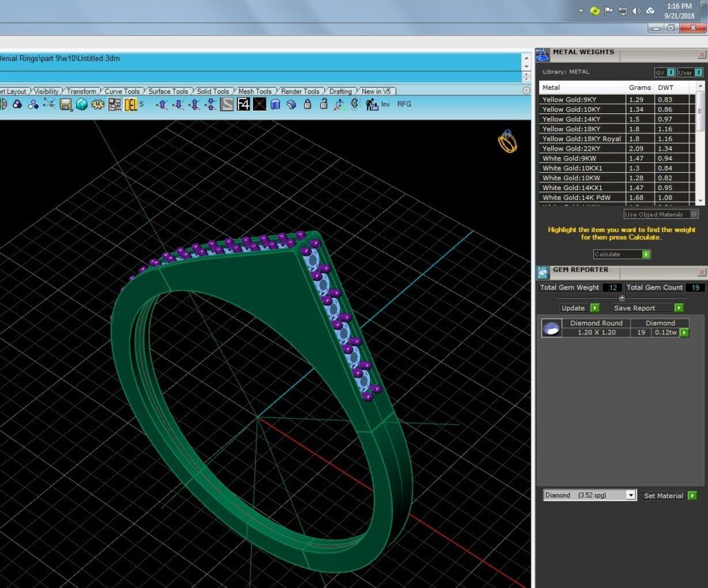Switch to the Surface Tools tab
Image resolution: width=708 pixels, height=588 pixels.
pyautogui.click(x=168, y=91)
